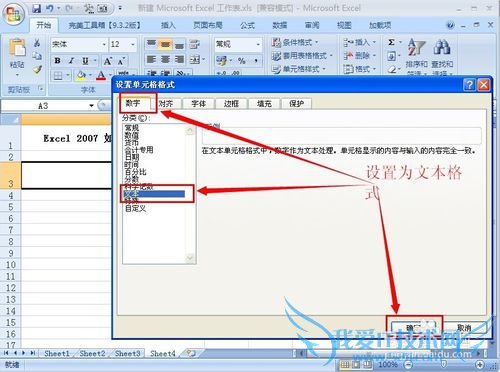The height and width of the screenshot is (372, 500).
Task: Open the 对齐 tab in the dialog
Action: [x=166, y=104]
